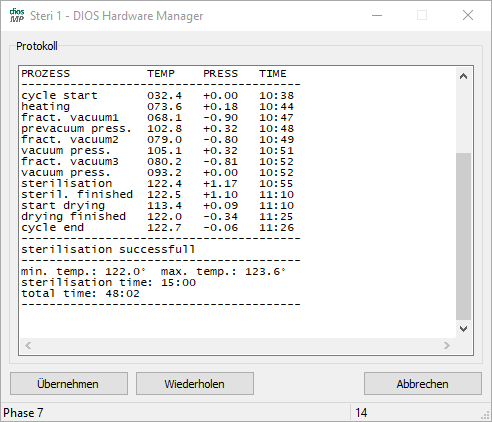492x422 pixels.
Task: Close the DIOS Hardware Manager window
Action: 468,15
